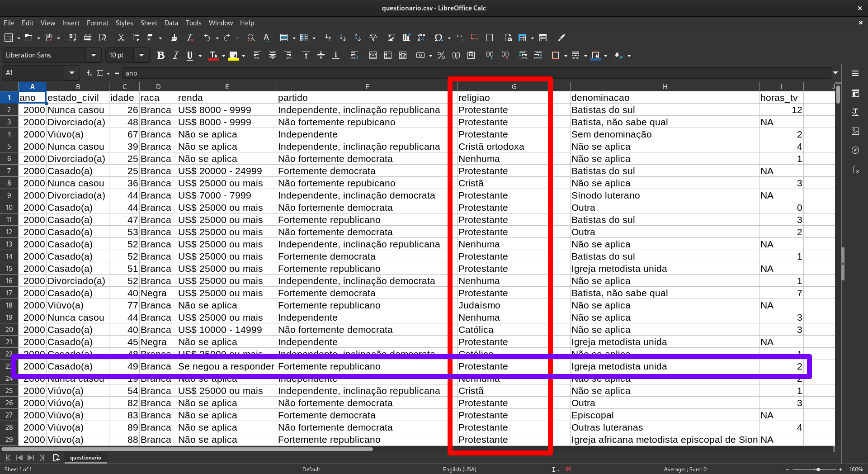
Task: Click the Format as Percent icon
Action: (441, 55)
